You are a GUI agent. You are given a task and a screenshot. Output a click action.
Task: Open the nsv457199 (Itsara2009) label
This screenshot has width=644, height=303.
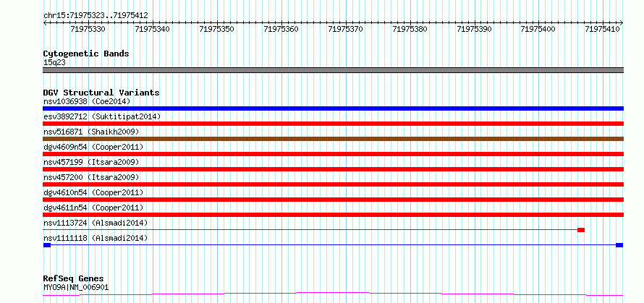pyautogui.click(x=91, y=162)
